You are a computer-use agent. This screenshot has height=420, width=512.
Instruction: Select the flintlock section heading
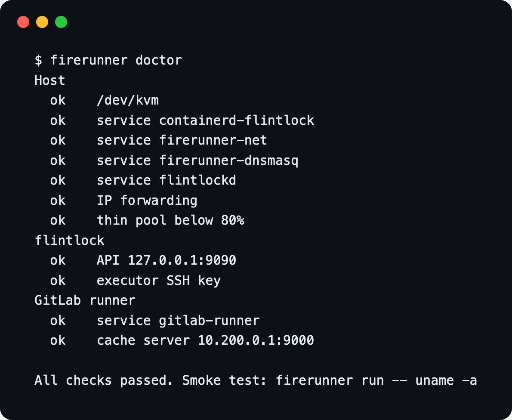tap(69, 241)
